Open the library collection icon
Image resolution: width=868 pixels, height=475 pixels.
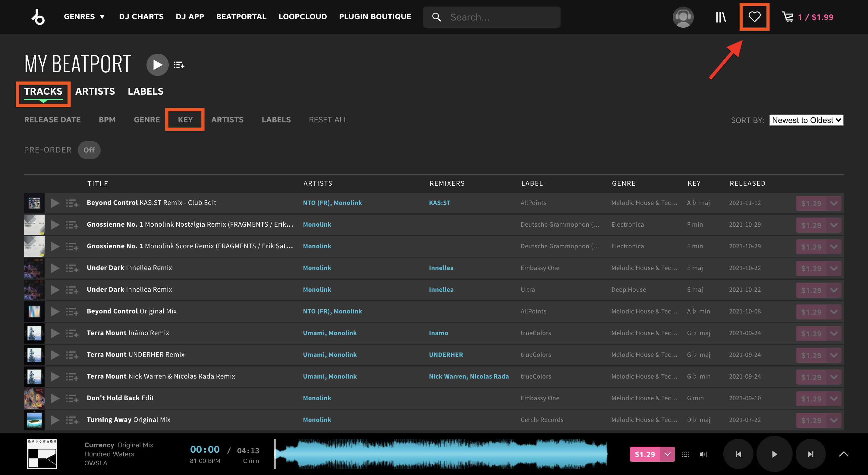point(721,17)
